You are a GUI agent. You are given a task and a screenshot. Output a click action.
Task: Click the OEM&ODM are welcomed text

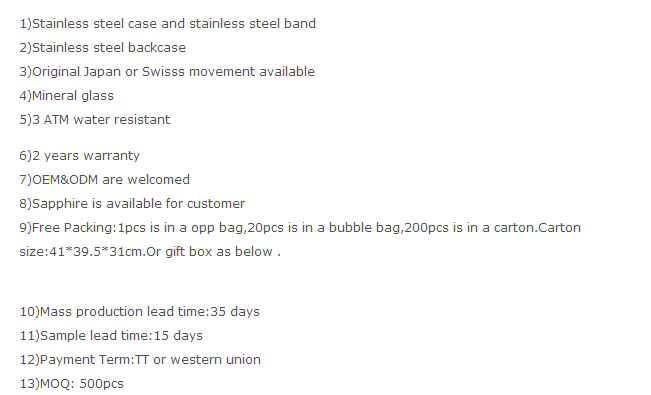coord(105,180)
